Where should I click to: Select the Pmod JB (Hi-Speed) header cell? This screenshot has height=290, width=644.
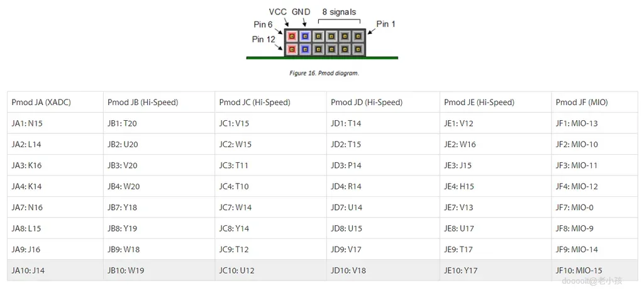tap(159, 103)
